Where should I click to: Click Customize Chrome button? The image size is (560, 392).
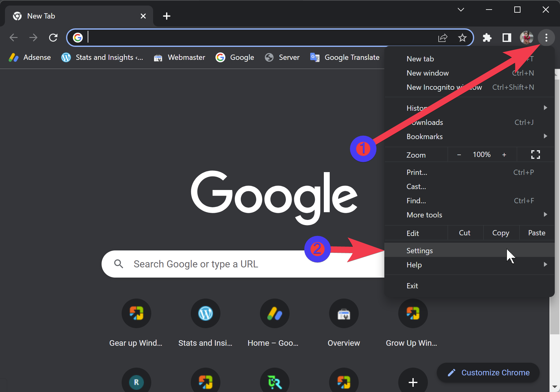coord(488,373)
